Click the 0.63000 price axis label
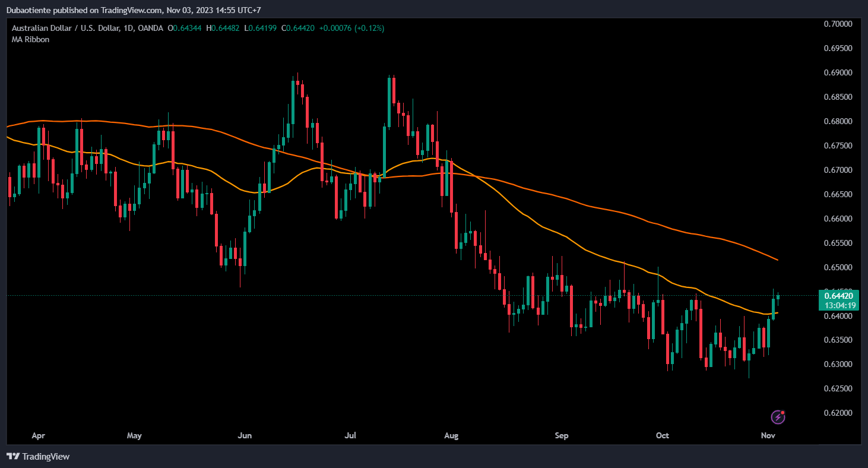The width and height of the screenshot is (868, 468). 838,364
